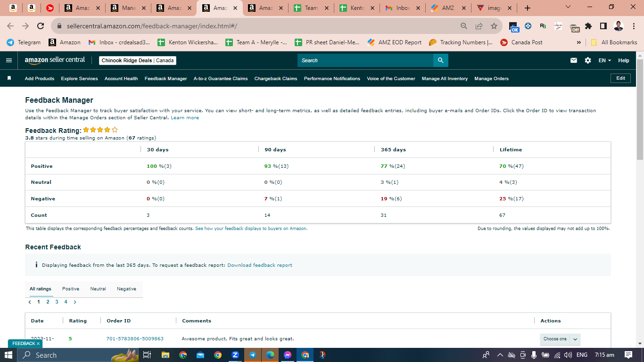The height and width of the screenshot is (362, 644).
Task: Open the Mail app from the taskbar
Action: tap(200, 355)
